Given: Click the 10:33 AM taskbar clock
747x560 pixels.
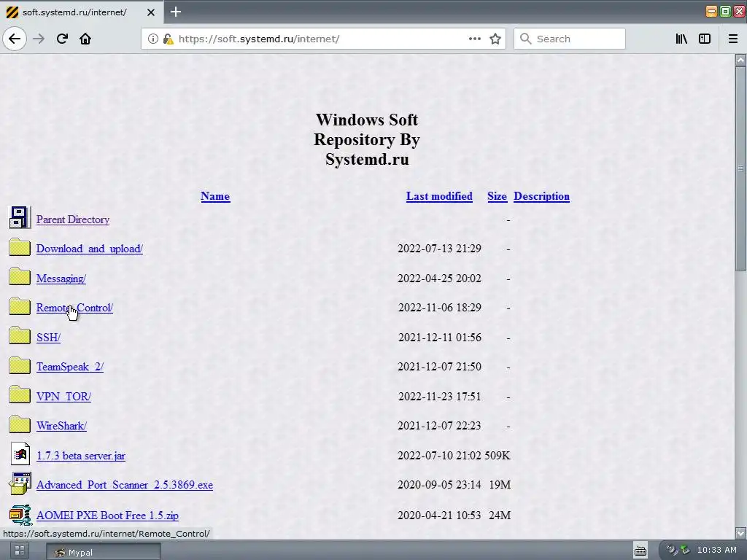Looking at the screenshot, I should [x=716, y=550].
